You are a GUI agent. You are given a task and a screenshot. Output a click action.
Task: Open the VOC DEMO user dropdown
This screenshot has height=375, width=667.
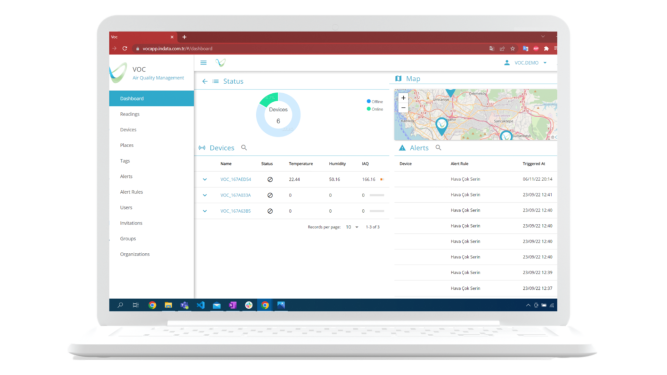(x=525, y=63)
